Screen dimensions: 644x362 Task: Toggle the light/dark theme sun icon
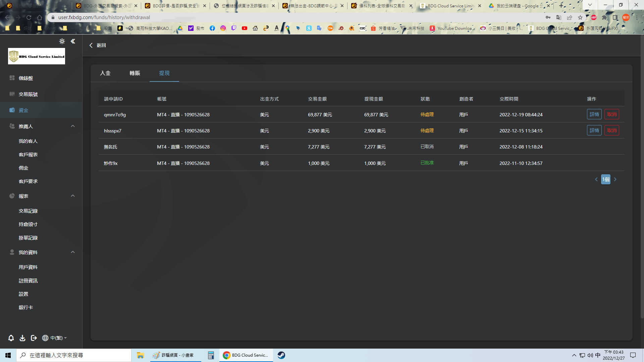[x=62, y=41]
